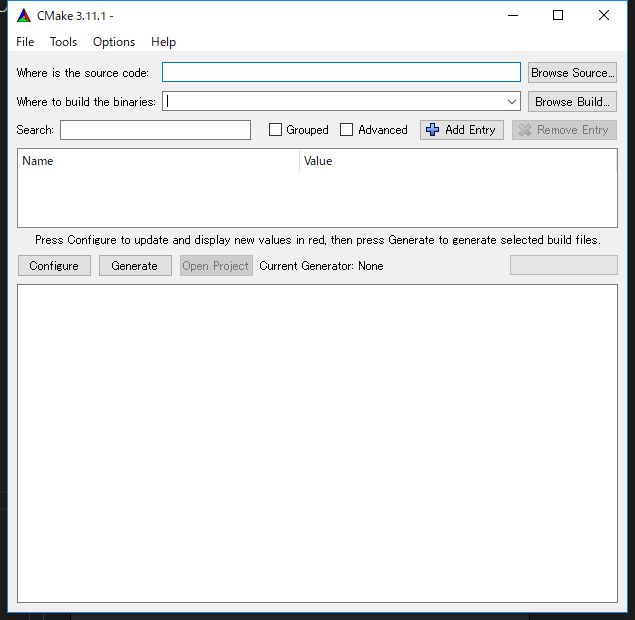Click the Browse Source button
The height and width of the screenshot is (620, 635).
point(572,72)
